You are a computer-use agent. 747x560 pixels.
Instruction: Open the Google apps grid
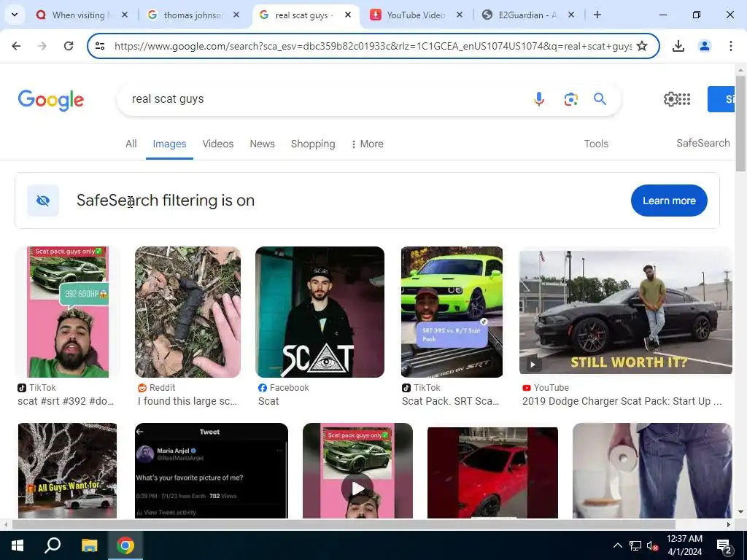(x=684, y=99)
